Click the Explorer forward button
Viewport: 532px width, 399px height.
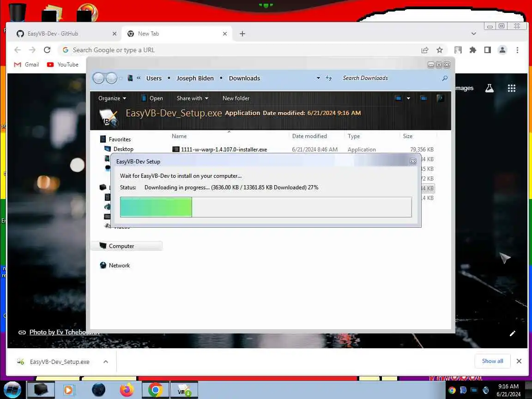coord(111,78)
